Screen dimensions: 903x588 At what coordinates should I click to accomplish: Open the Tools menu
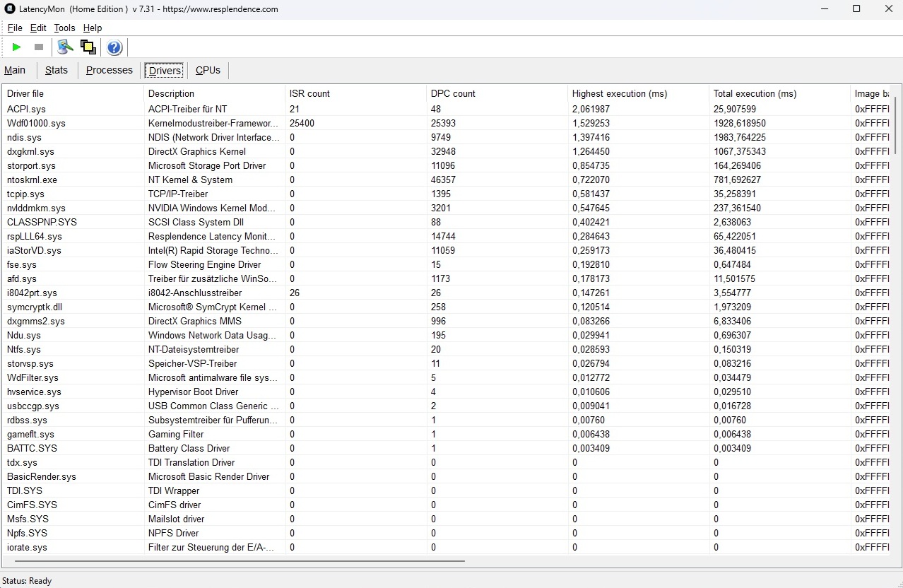coord(64,28)
